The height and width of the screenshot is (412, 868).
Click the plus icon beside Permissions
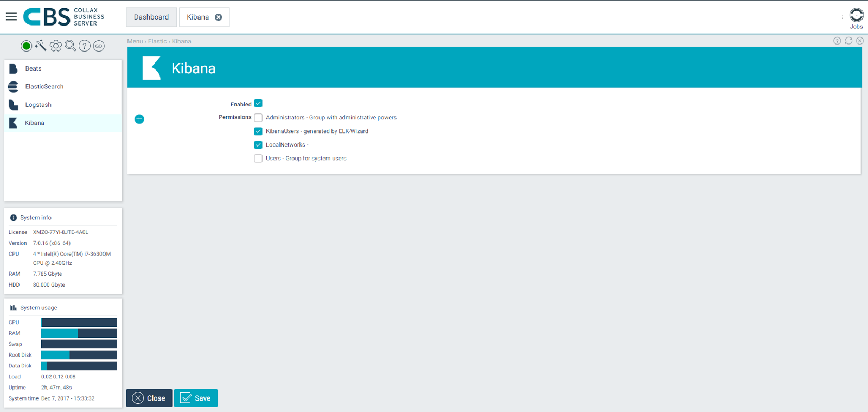click(x=139, y=119)
